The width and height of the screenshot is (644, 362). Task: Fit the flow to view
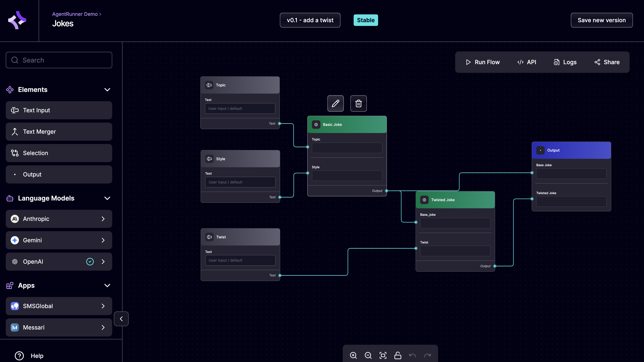[x=383, y=355]
